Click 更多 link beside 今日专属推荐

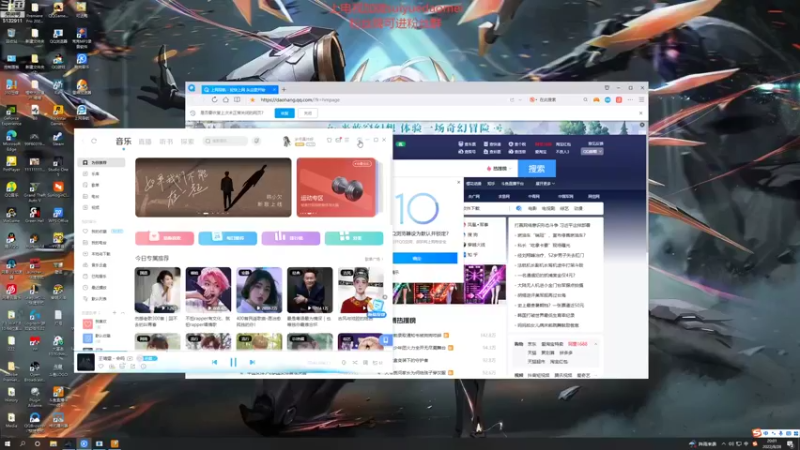(373, 259)
